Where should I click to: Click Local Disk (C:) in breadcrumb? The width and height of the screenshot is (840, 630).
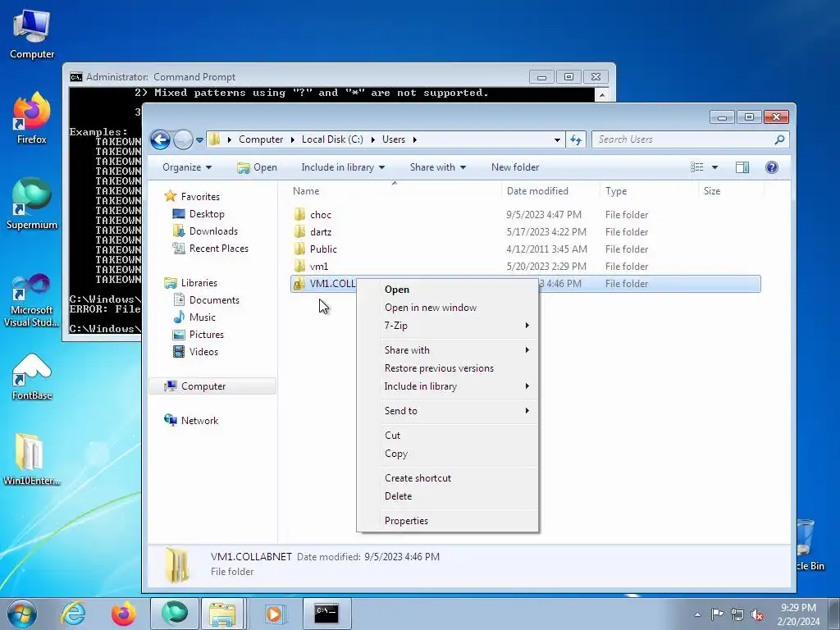click(332, 139)
